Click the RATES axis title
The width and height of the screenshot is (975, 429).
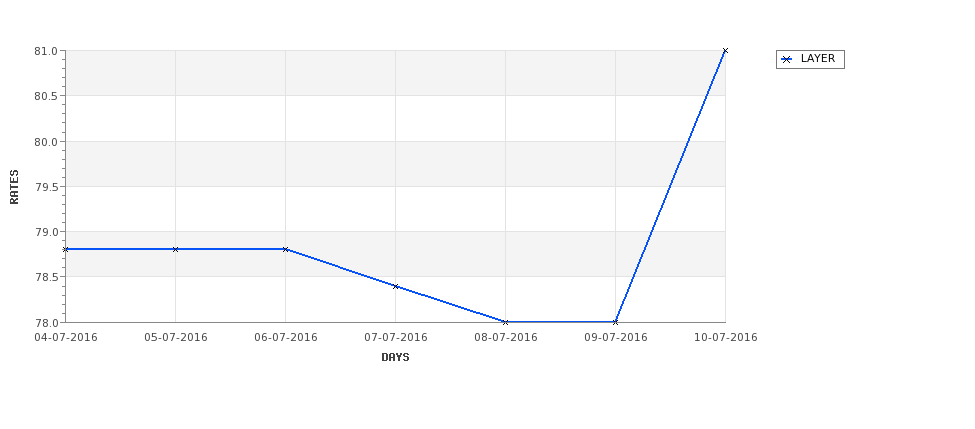tap(14, 187)
